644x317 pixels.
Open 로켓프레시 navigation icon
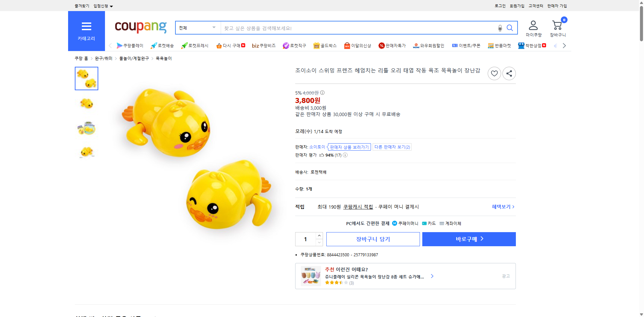pos(195,45)
